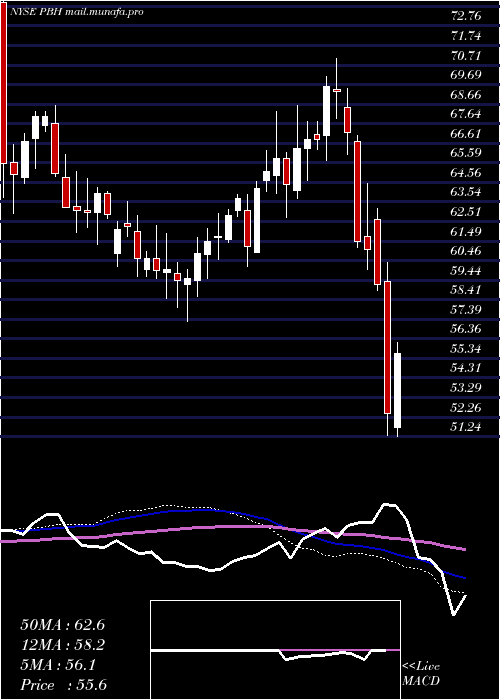The width and height of the screenshot is (500, 700).
Task: Click the 50MA : 62.6 readout
Action: 62,625
